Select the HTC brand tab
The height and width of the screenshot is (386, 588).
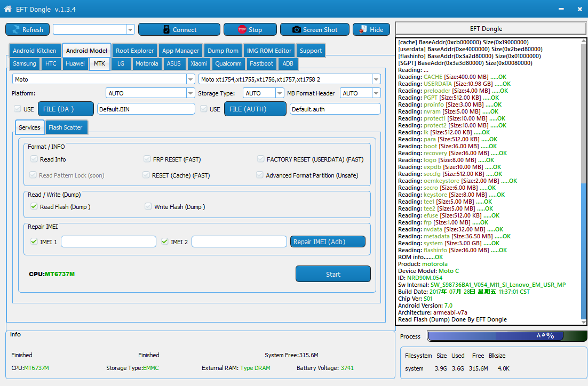coord(51,63)
